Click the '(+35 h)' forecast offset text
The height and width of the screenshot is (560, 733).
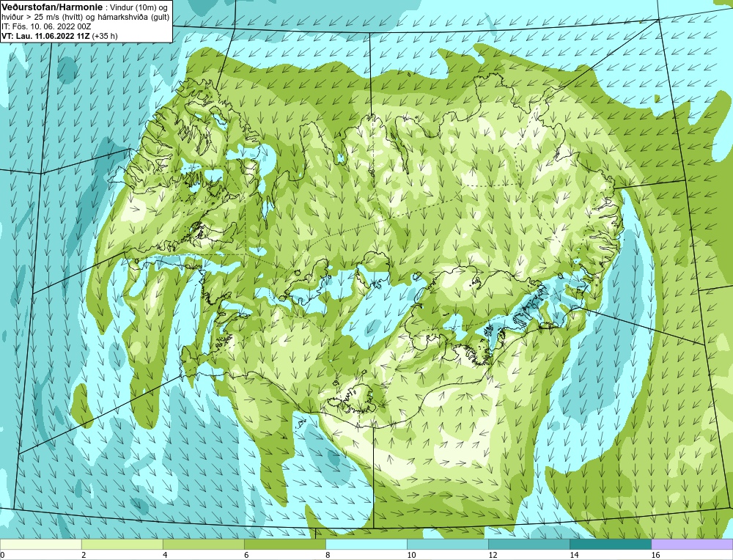tap(105, 36)
